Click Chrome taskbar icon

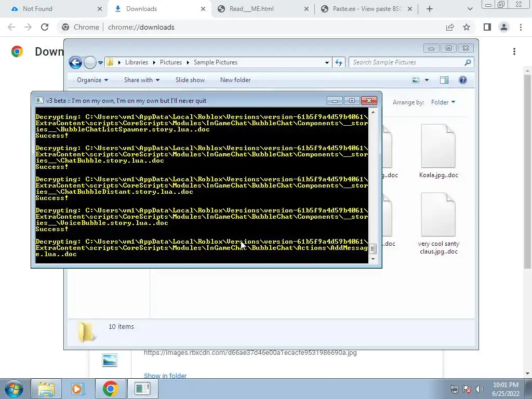coord(110,389)
